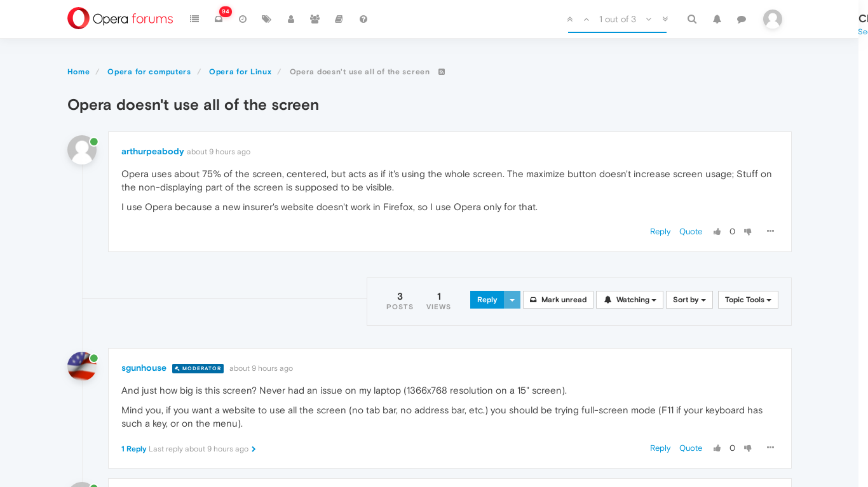Open Unread inbox icon with 94 badge
Viewport: 868px width, 487px height.
click(x=219, y=19)
